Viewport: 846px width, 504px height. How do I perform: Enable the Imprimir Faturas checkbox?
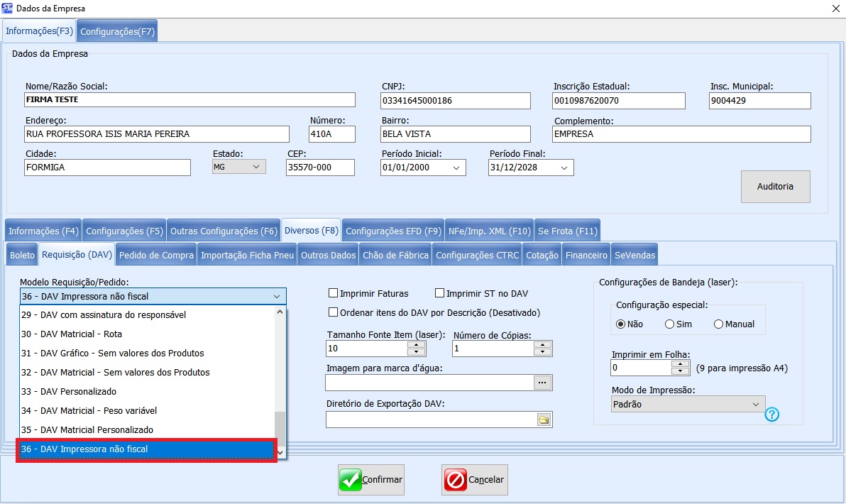[x=333, y=293]
